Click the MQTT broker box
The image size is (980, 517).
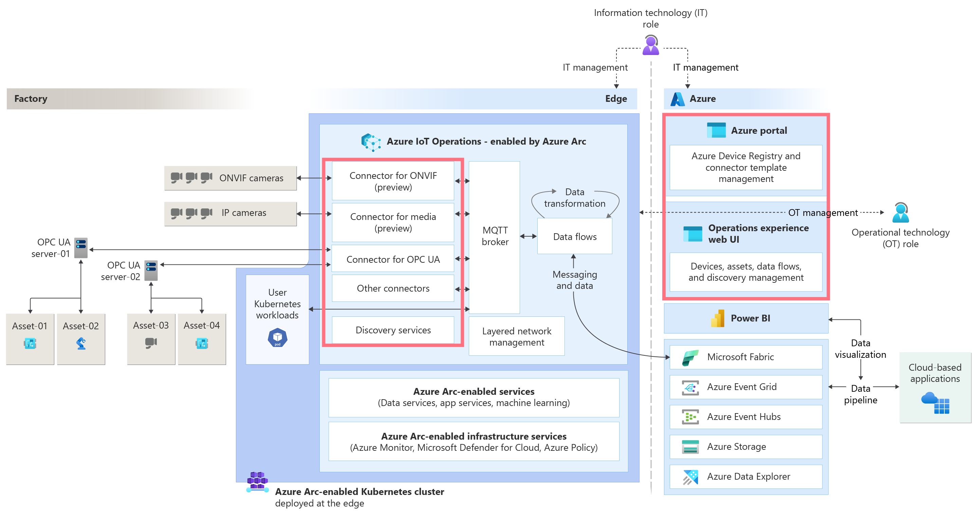point(494,237)
